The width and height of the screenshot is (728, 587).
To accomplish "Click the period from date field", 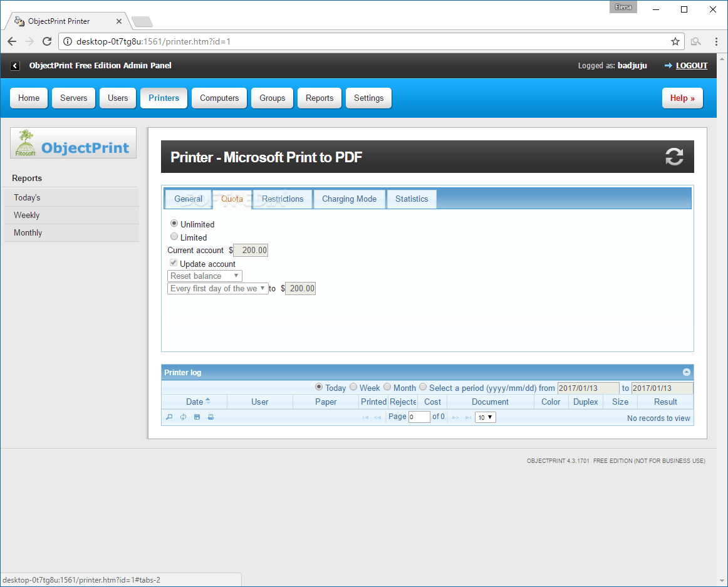I will [x=588, y=388].
